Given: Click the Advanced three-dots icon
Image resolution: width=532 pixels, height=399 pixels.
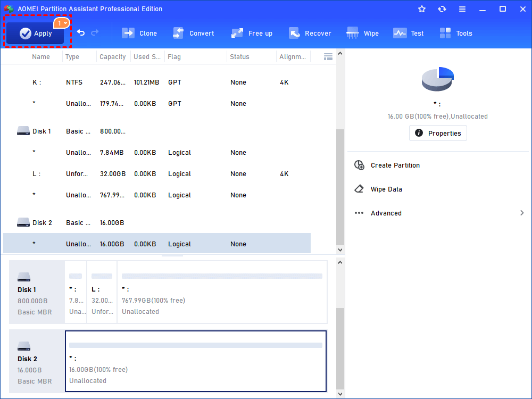Looking at the screenshot, I should pos(359,213).
